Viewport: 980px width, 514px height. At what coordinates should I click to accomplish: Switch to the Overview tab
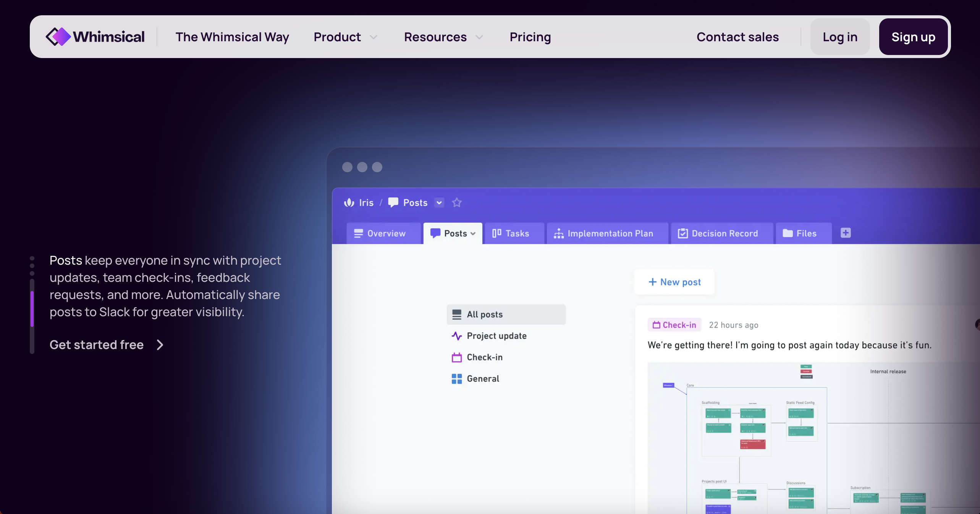click(x=383, y=233)
